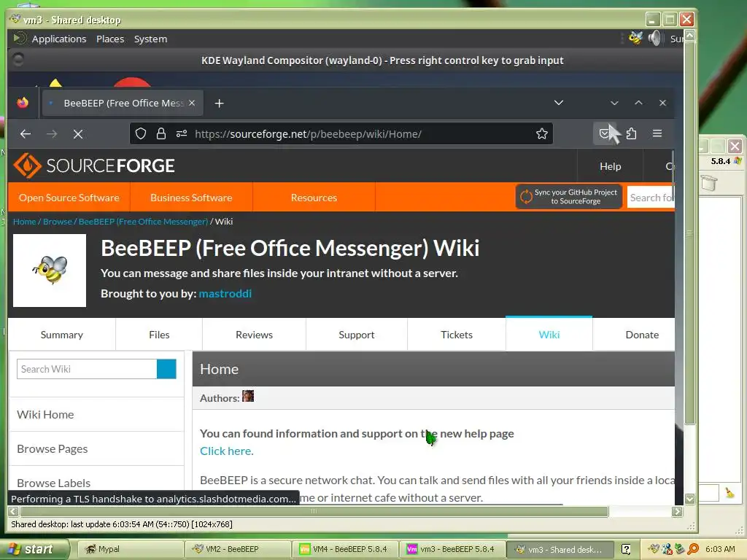Follow the Click here help page link
The width and height of the screenshot is (747, 560).
[x=225, y=451]
